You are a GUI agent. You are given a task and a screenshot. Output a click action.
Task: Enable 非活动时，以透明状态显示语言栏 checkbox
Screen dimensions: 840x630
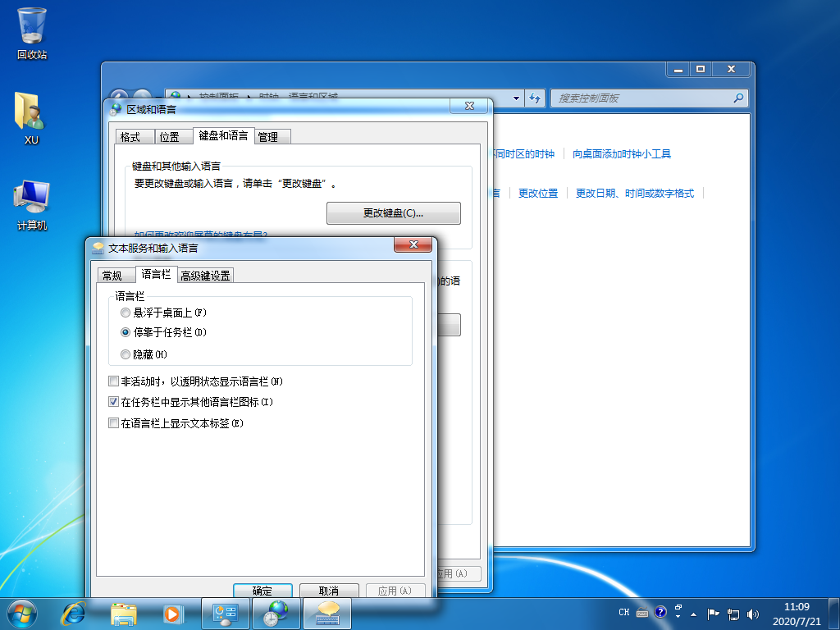[x=113, y=381]
